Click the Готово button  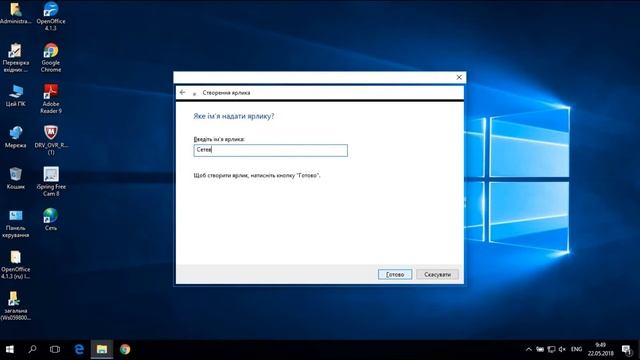tap(395, 275)
